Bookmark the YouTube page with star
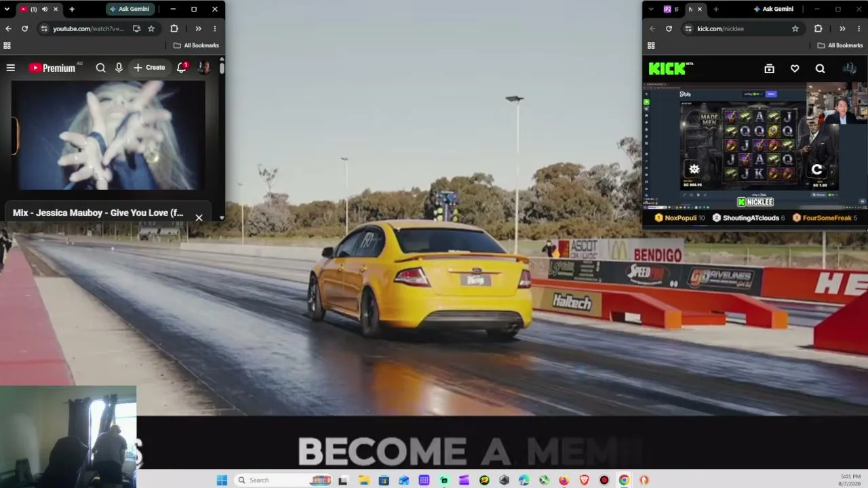 (x=151, y=28)
